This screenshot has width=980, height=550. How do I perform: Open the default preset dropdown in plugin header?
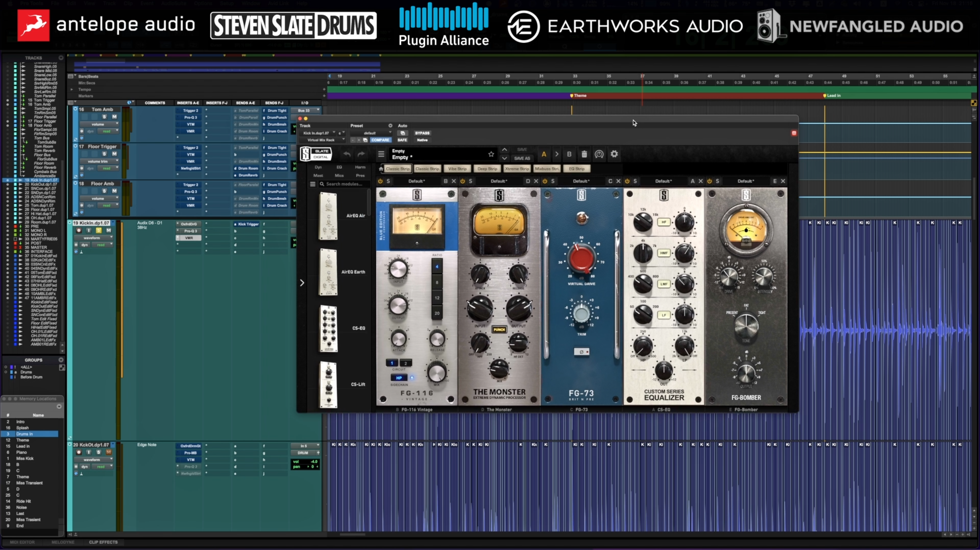point(371,133)
